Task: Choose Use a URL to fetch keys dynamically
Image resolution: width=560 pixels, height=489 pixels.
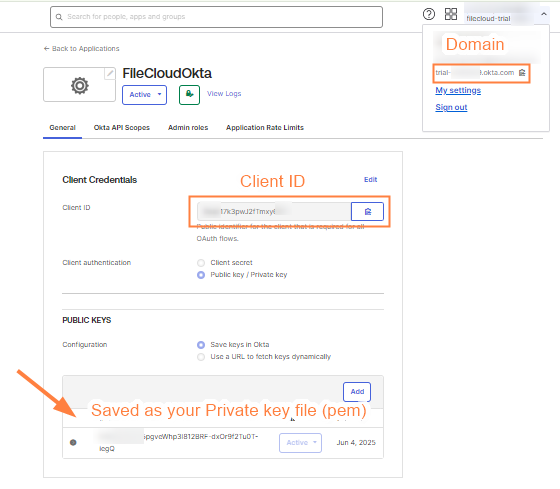Action: tap(201, 357)
